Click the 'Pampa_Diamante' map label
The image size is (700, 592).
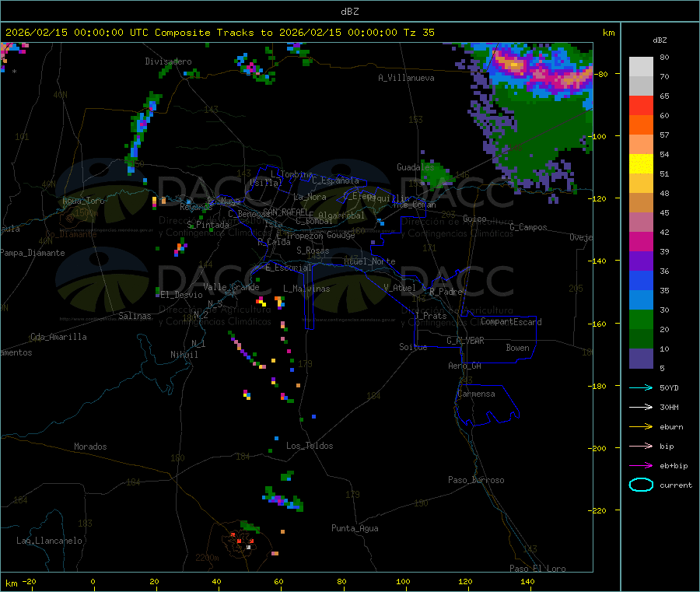(33, 253)
